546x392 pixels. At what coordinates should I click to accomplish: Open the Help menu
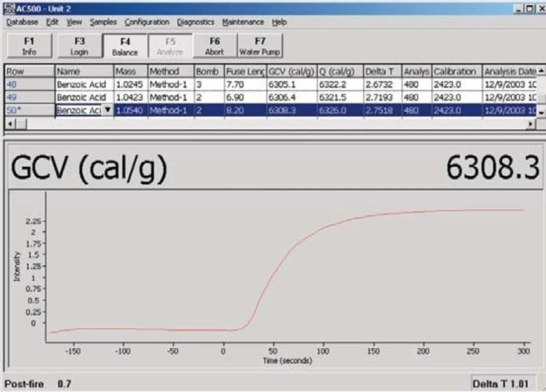(x=279, y=22)
